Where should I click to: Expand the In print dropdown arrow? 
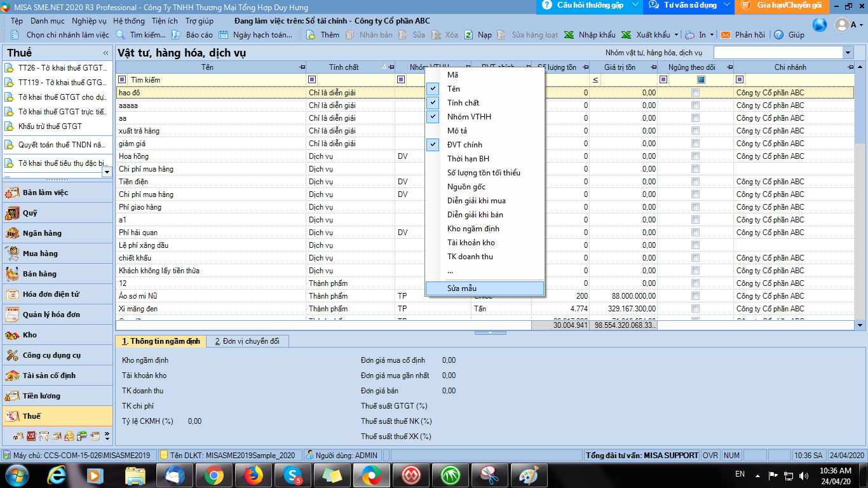coord(712,35)
